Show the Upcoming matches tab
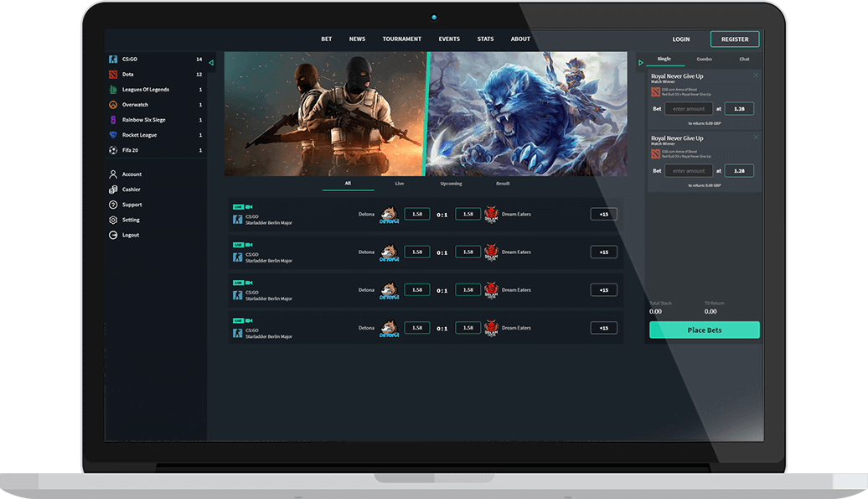Screen dimensions: 868x499 click(x=451, y=184)
